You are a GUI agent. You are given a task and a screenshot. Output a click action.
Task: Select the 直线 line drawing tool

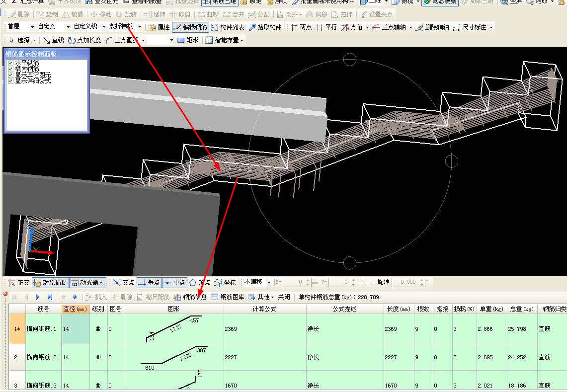[x=54, y=40]
